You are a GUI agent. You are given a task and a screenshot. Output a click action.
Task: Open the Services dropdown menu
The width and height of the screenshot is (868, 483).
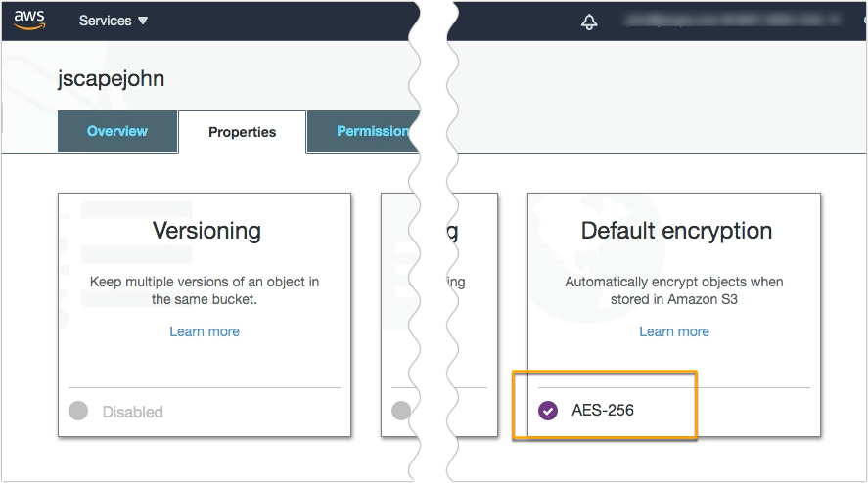(114, 21)
